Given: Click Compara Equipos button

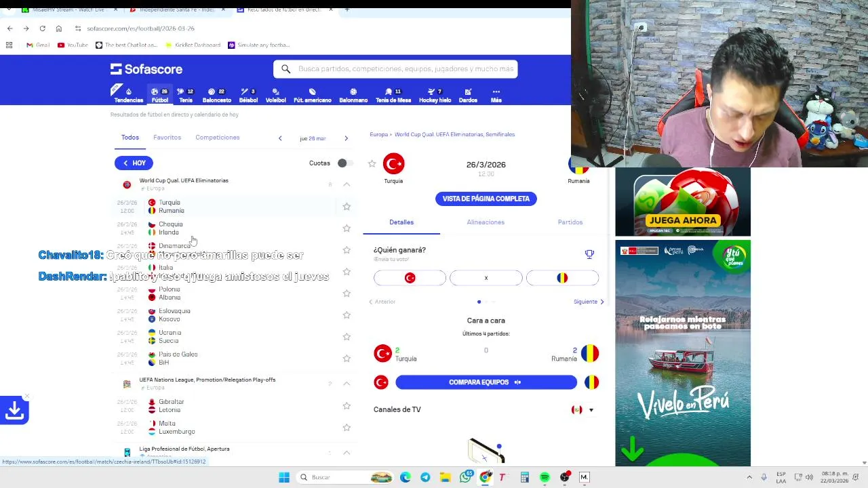Looking at the screenshot, I should (486, 382).
